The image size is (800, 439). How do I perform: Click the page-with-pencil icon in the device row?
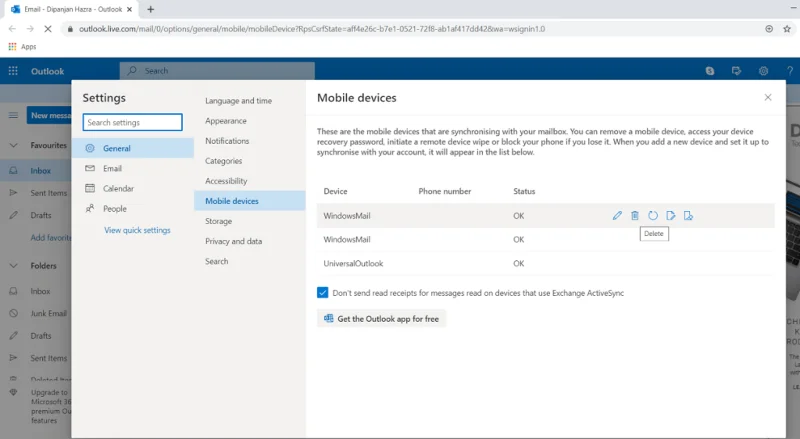670,215
